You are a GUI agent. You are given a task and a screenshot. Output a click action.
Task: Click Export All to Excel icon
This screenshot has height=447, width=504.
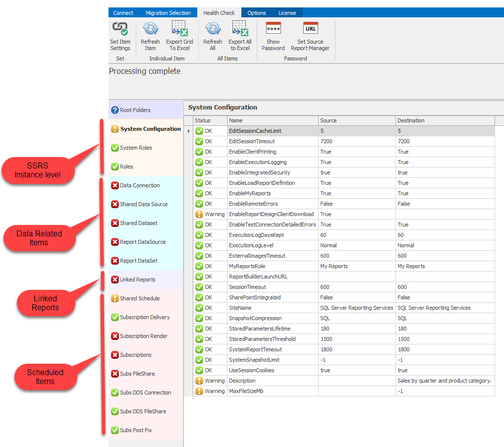pyautogui.click(x=240, y=28)
